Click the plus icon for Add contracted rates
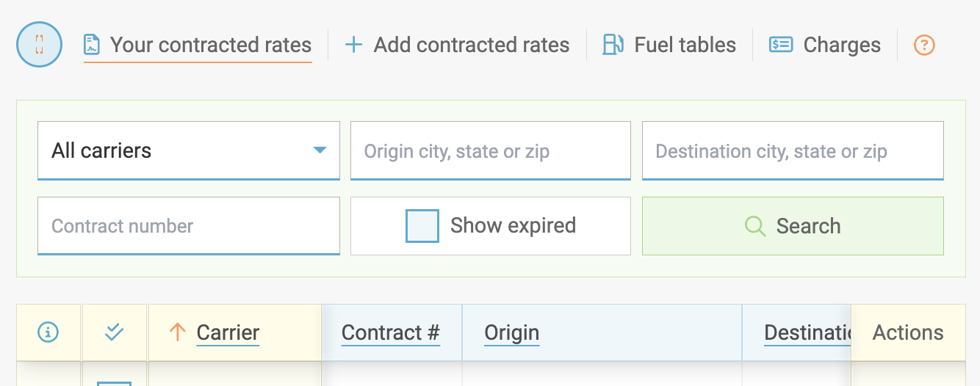 [353, 45]
